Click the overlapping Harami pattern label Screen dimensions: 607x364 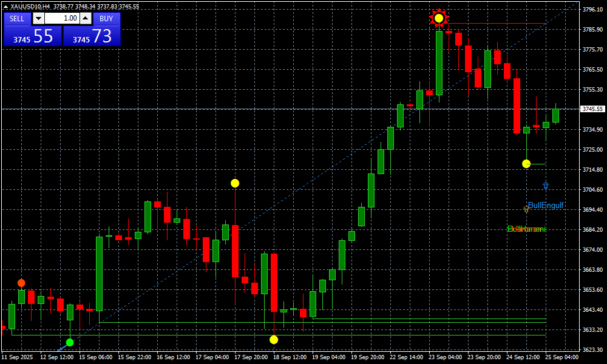526,229
